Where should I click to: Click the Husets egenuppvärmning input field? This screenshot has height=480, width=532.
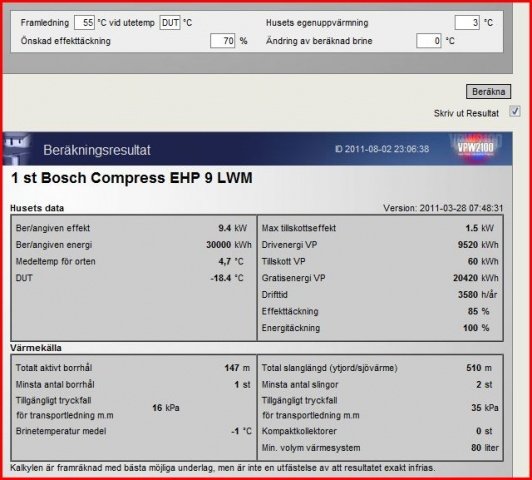click(x=467, y=23)
